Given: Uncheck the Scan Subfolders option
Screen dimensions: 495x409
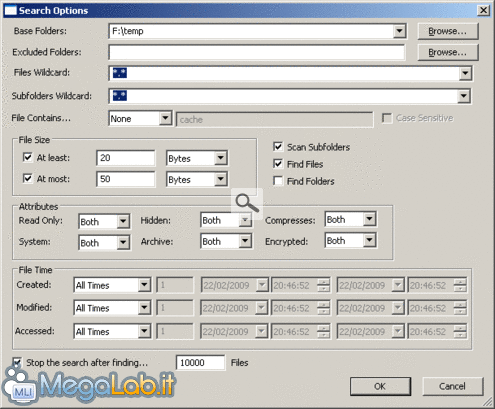Looking at the screenshot, I should point(278,147).
